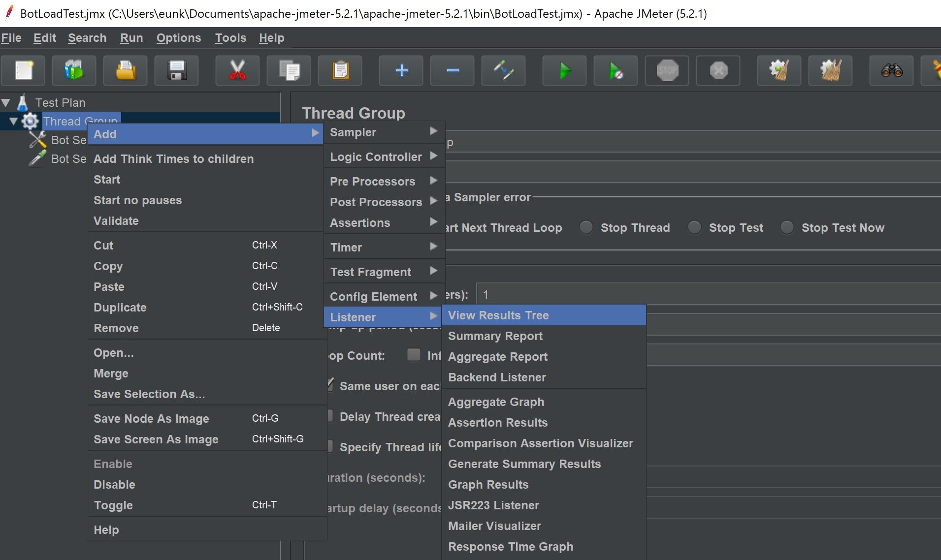This screenshot has width=941, height=560.
Task: Expand the Config Element submenu
Action: coord(384,296)
